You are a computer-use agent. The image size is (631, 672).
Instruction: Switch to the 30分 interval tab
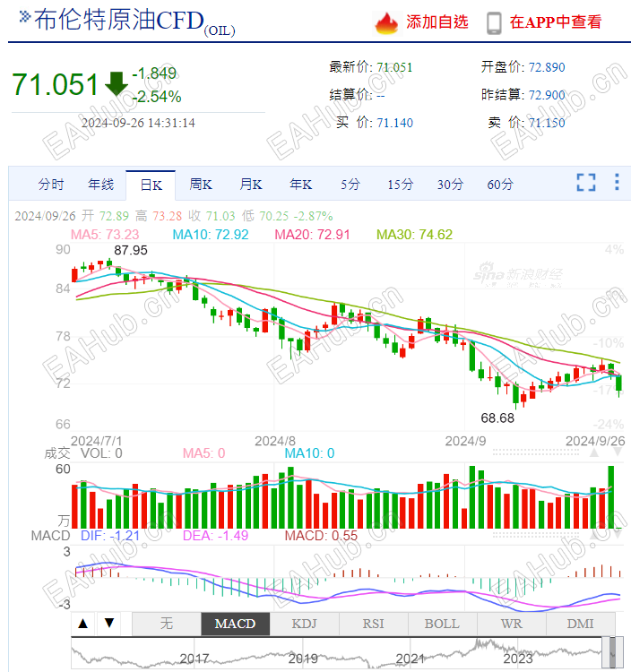[x=450, y=185]
